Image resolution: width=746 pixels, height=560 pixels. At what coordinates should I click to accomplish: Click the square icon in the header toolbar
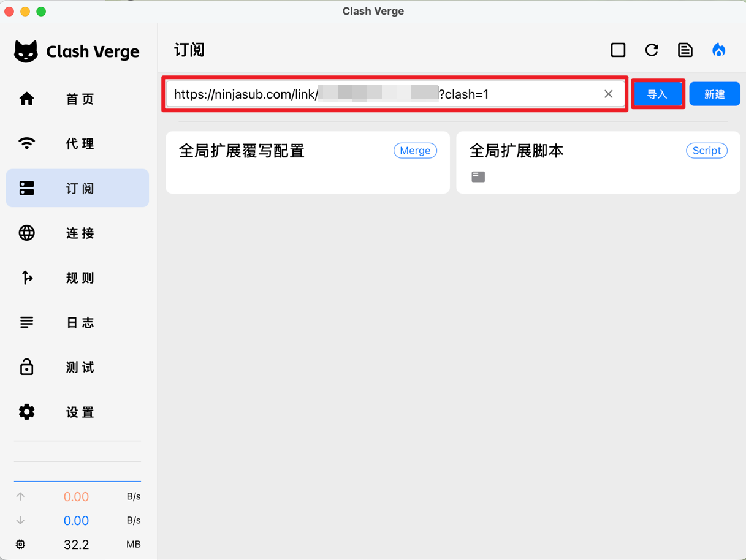(x=618, y=50)
